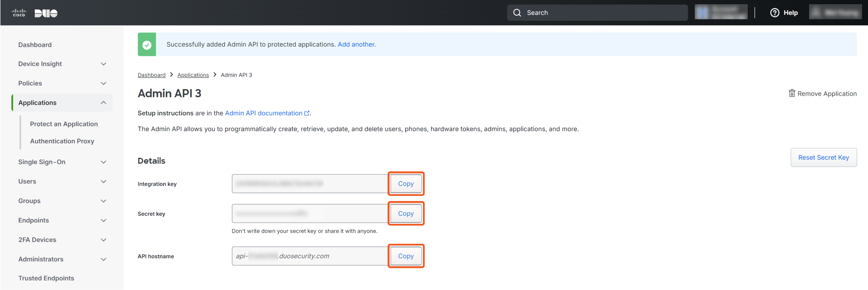Expand the Single Sign-On chevron
Screen dimensions: 868x290
point(103,162)
